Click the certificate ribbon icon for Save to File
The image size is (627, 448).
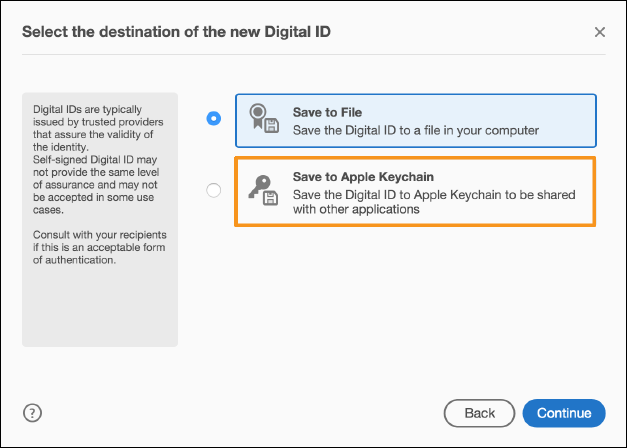click(x=258, y=115)
